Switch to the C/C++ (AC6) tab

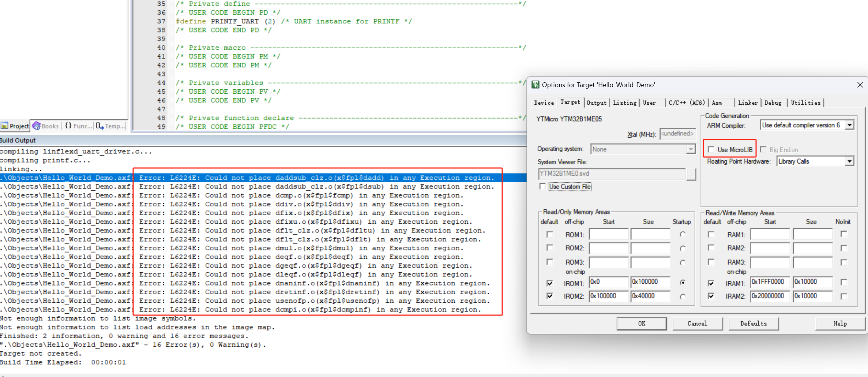tap(687, 103)
